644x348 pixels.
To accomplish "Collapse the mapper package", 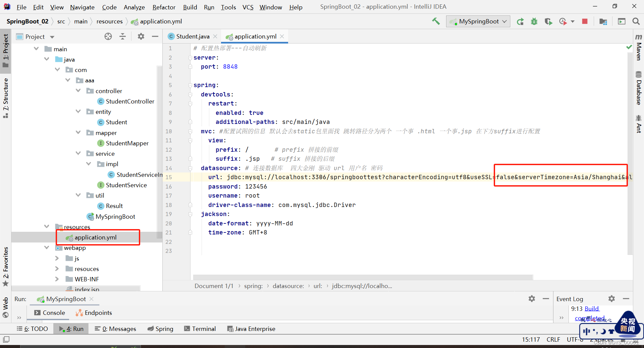I will tap(78, 133).
